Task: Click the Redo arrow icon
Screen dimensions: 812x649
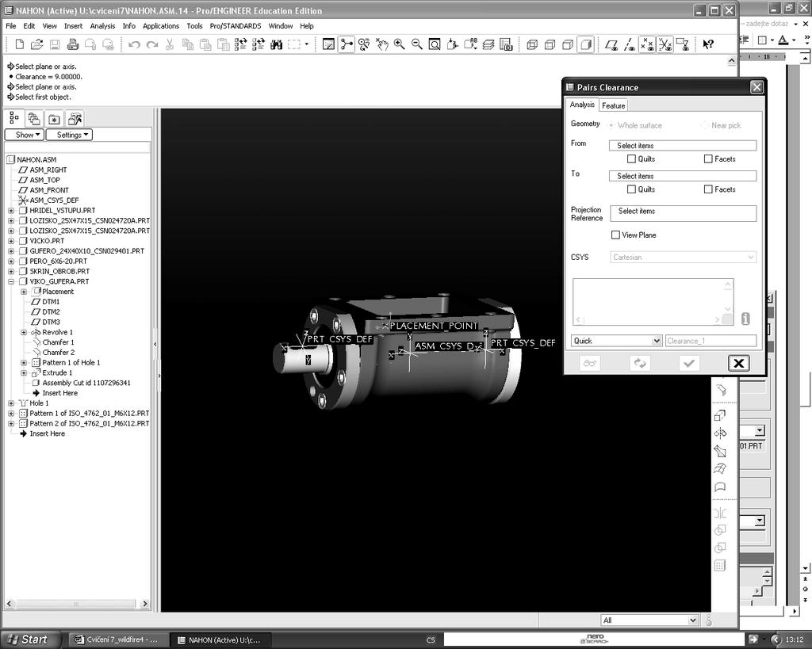Action: 152,45
